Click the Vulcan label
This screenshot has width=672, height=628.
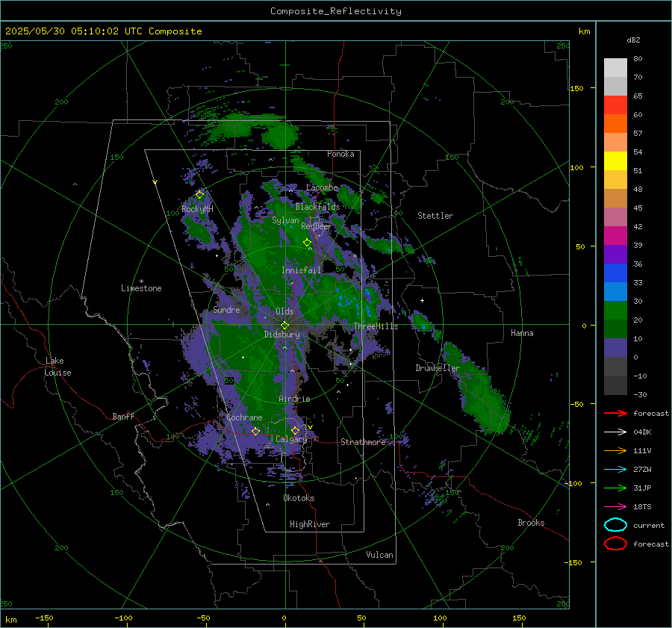click(379, 555)
